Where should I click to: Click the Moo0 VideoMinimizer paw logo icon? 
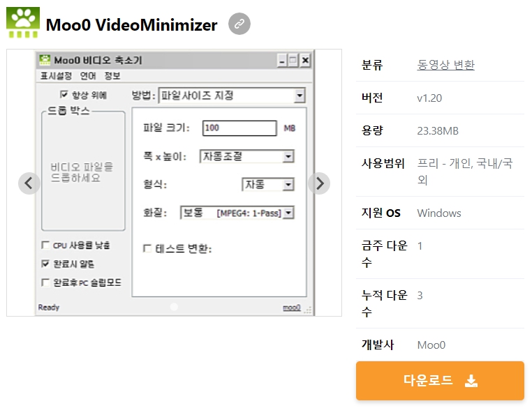coord(23,22)
